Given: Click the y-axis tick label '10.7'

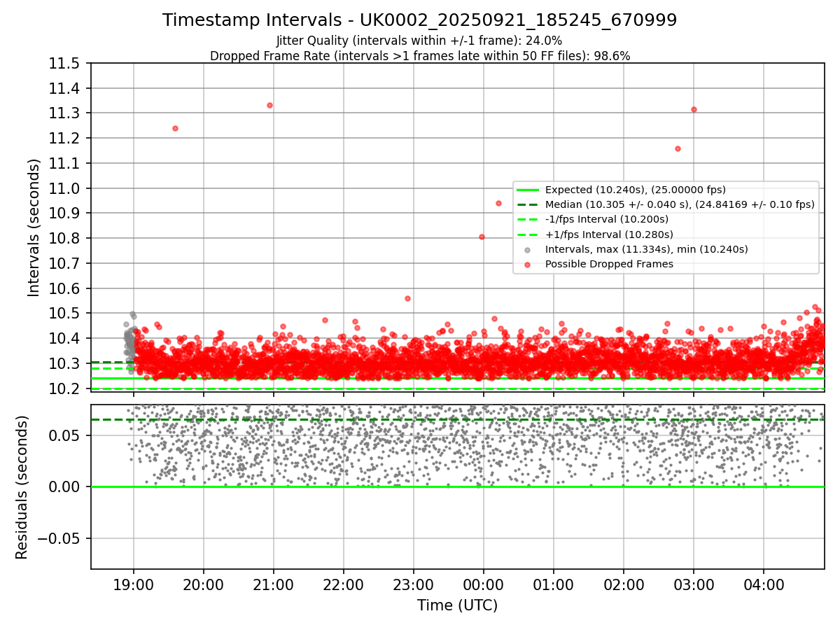Looking at the screenshot, I should pos(66,263).
